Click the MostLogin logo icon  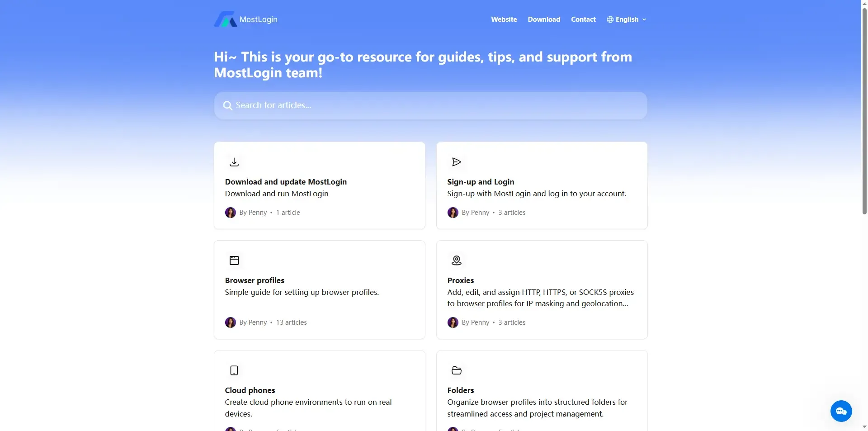pos(225,19)
